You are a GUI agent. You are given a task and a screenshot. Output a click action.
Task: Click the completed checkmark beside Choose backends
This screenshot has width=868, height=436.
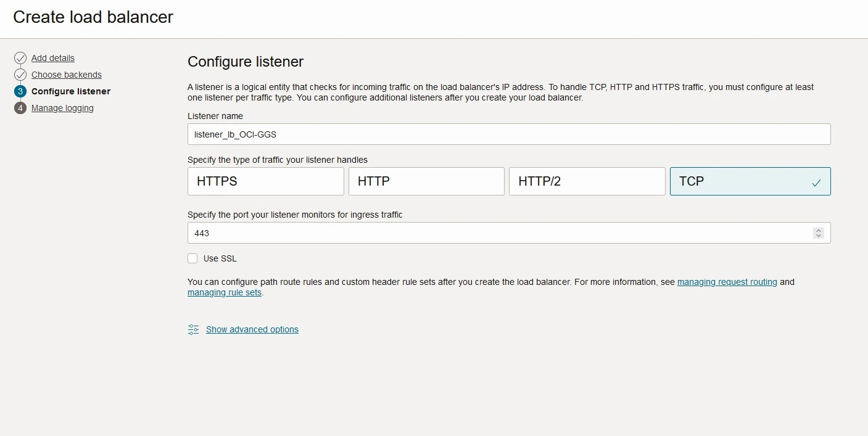pos(20,75)
